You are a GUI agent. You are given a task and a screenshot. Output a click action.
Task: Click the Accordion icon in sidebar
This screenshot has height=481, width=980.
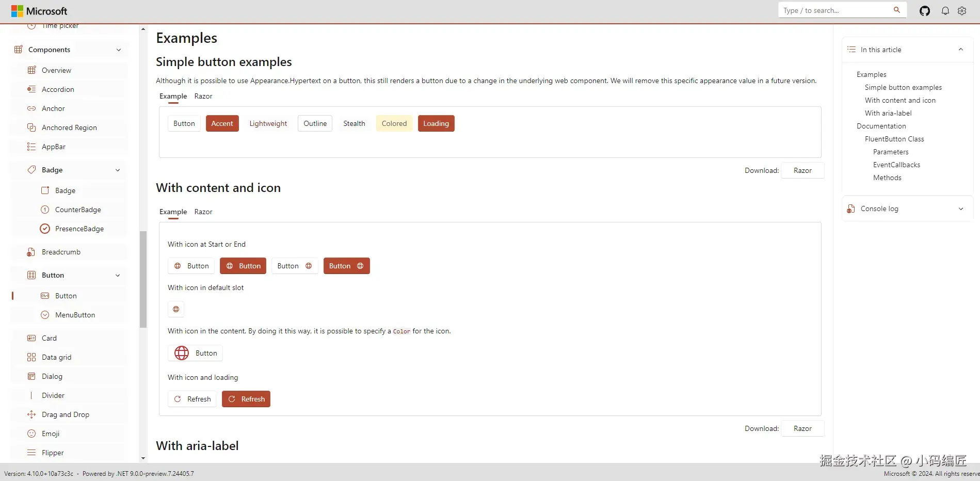tap(31, 89)
